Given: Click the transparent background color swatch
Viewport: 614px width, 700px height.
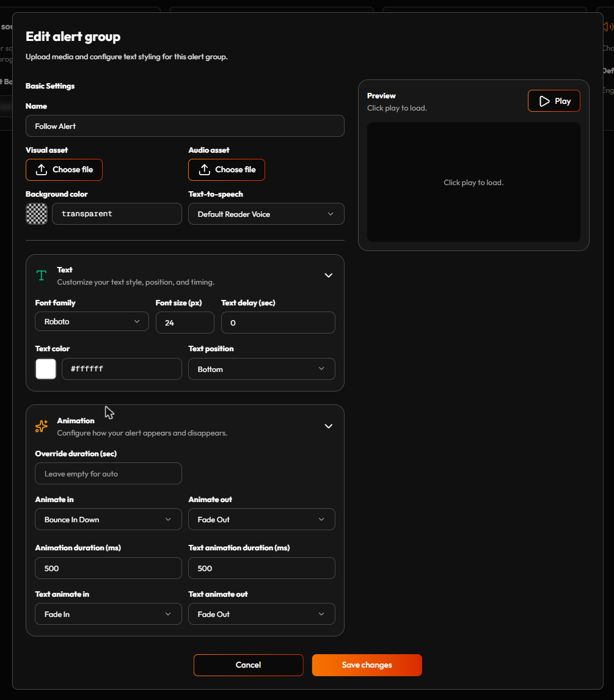Looking at the screenshot, I should point(37,214).
